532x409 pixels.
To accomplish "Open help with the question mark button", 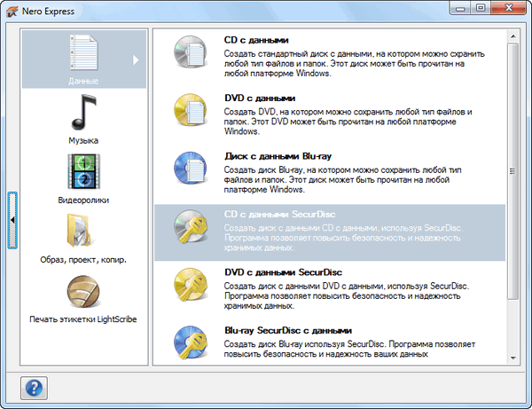I will [x=35, y=388].
